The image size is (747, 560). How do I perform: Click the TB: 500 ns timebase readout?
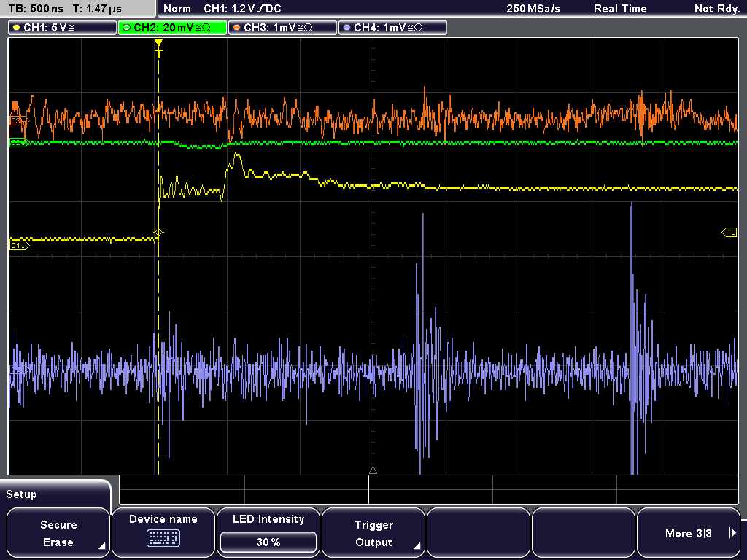[36, 9]
